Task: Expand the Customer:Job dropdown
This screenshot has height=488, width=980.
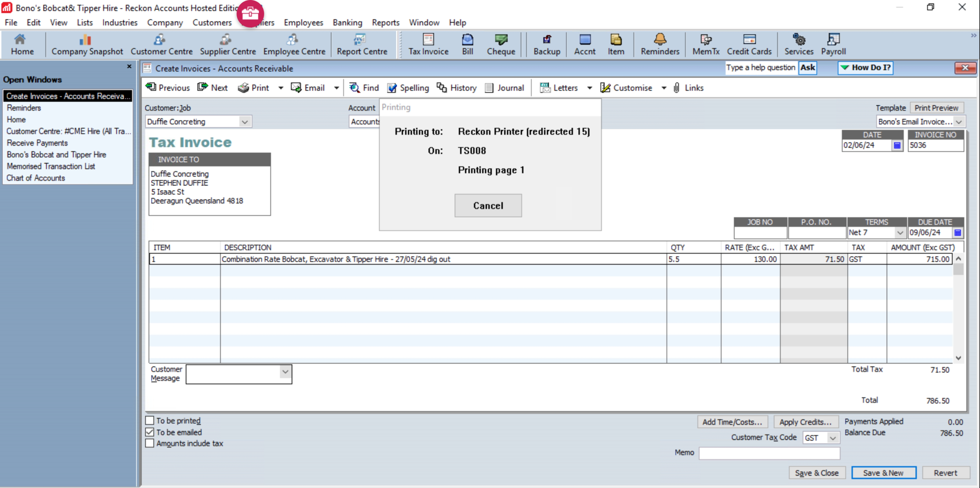Action: [245, 122]
